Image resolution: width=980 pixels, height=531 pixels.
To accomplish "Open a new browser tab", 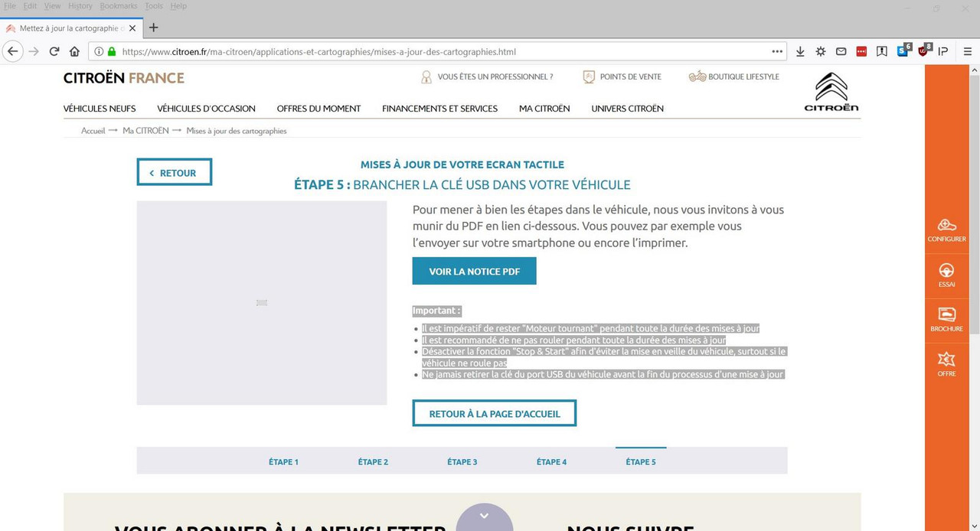I will [153, 28].
